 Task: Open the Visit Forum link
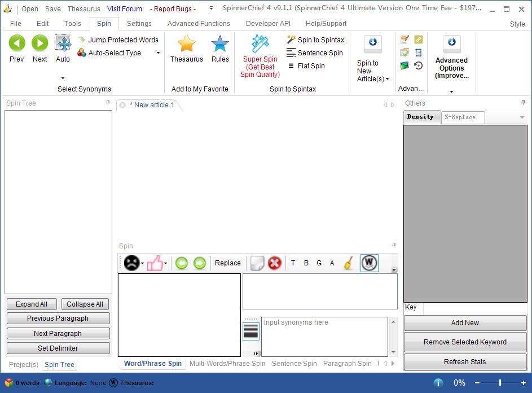[x=125, y=8]
